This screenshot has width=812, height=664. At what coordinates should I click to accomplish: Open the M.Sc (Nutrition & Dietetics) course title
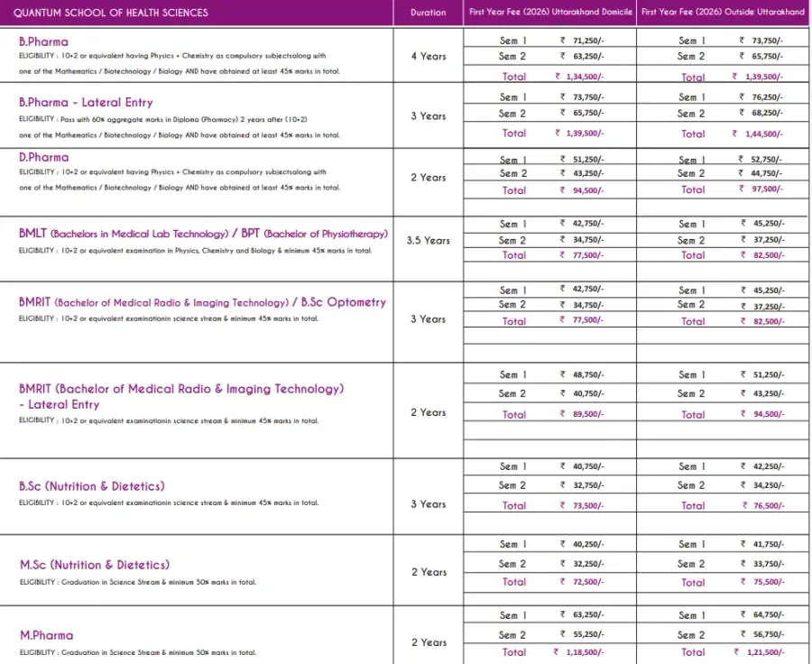point(94,565)
